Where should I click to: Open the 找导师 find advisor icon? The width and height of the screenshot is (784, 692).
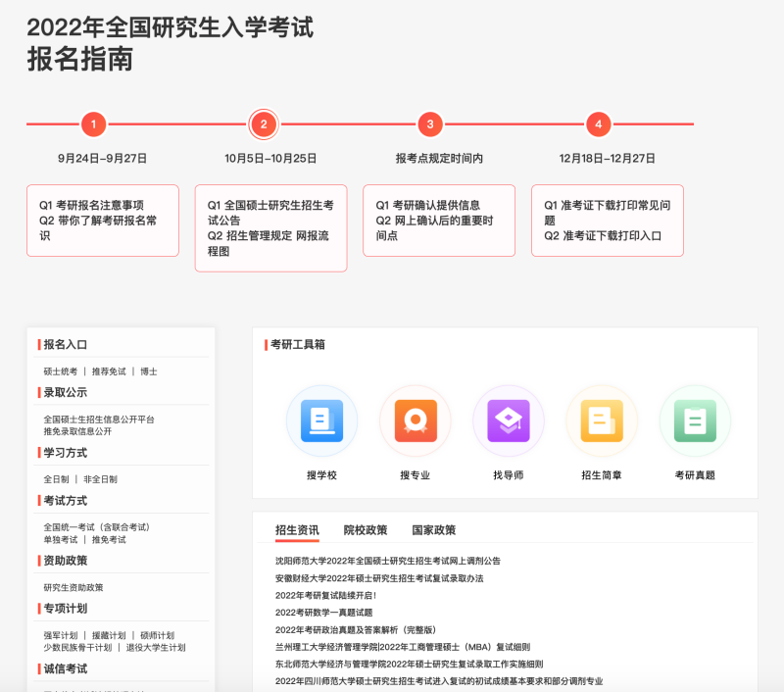[508, 420]
